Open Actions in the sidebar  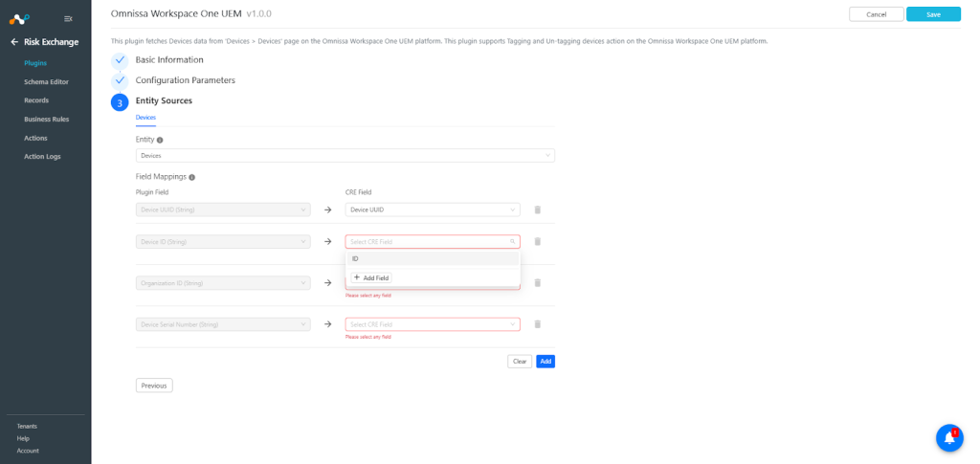[x=35, y=138]
